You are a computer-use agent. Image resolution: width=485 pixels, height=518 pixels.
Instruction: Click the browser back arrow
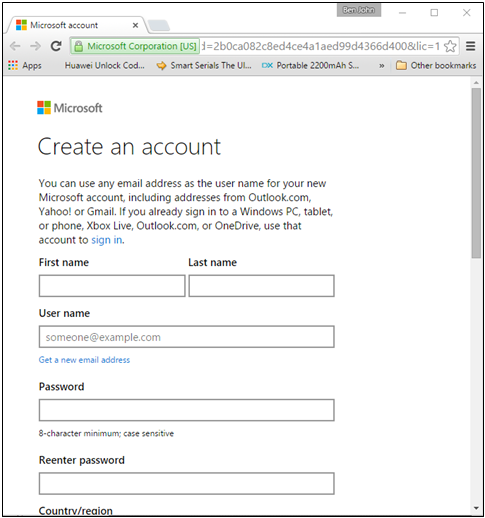point(15,46)
